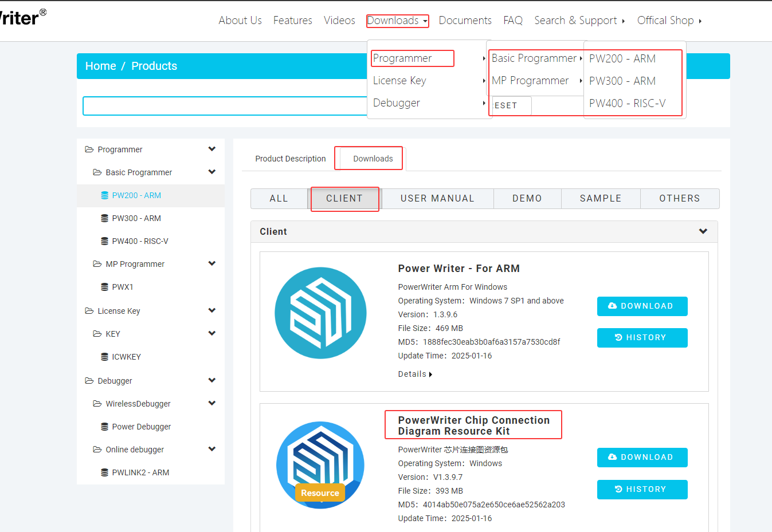Image resolution: width=772 pixels, height=532 pixels.
Task: Open the Documents page link
Action: [465, 21]
